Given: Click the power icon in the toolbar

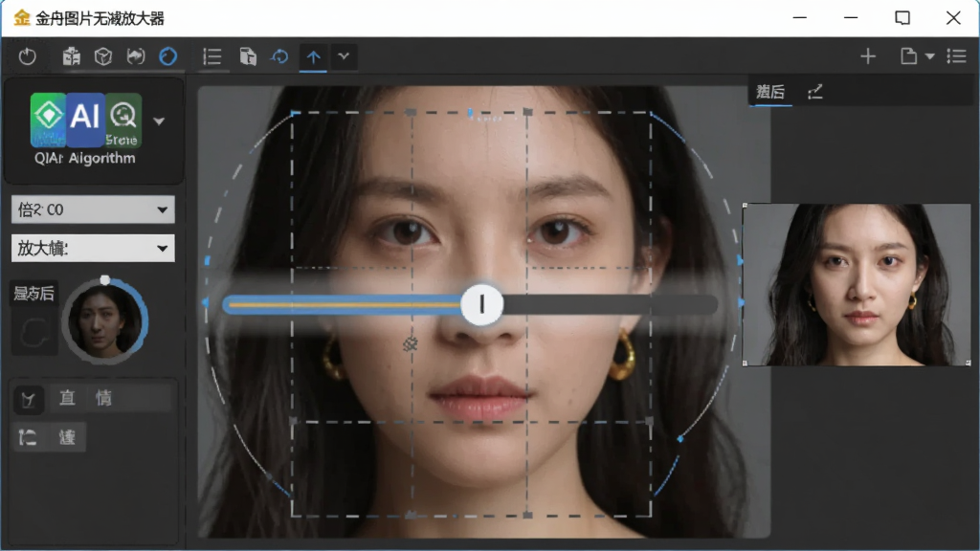Looking at the screenshot, I should click(x=27, y=56).
